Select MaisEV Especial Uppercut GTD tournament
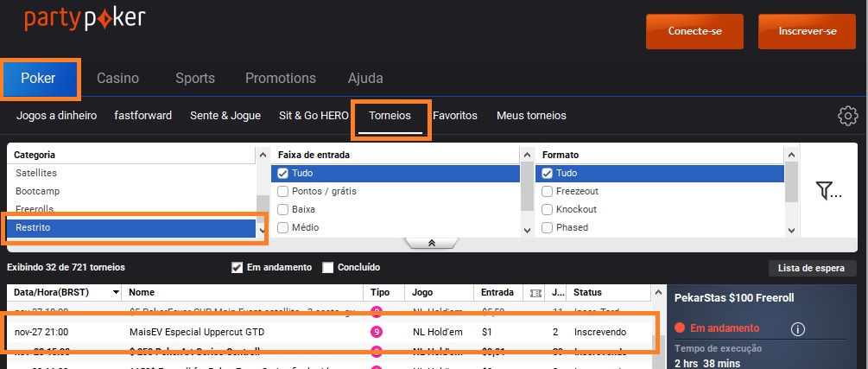Image resolution: width=868 pixels, height=369 pixels. click(x=197, y=333)
